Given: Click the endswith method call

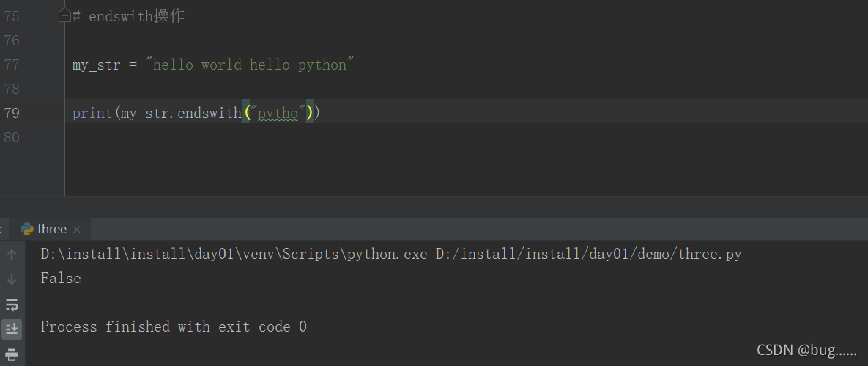Looking at the screenshot, I should 209,113.
